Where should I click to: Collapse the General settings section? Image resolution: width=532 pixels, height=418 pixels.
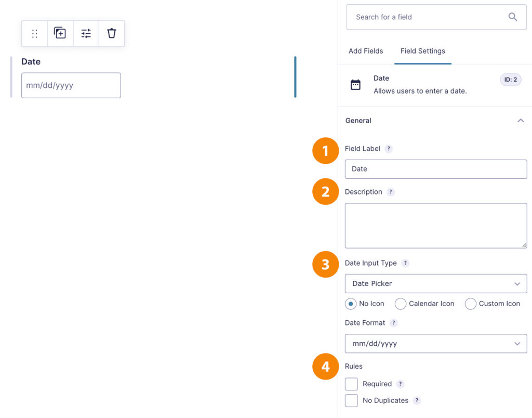coord(521,121)
